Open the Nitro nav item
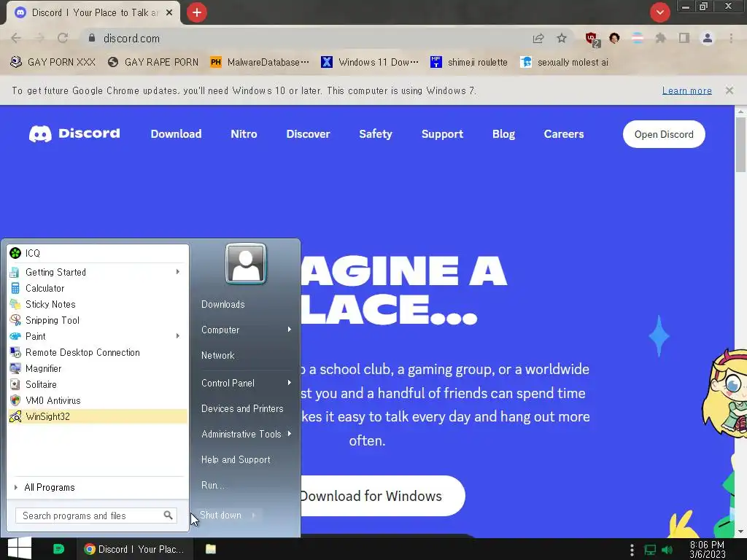 [244, 134]
